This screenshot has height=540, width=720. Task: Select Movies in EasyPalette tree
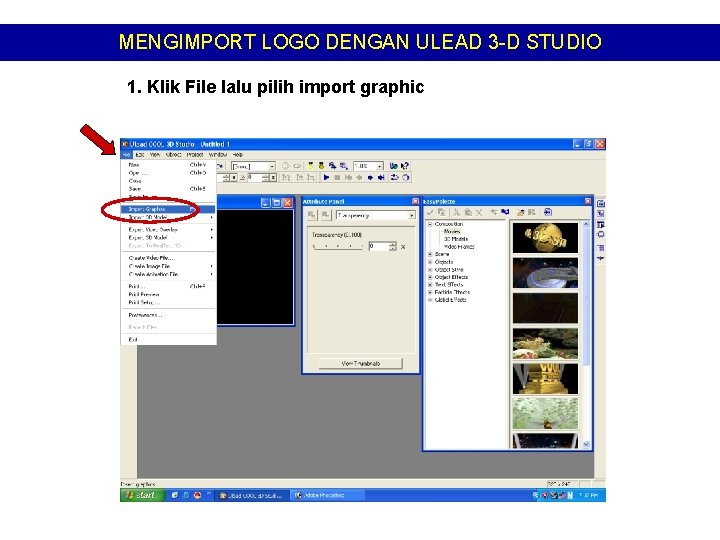pos(452,231)
